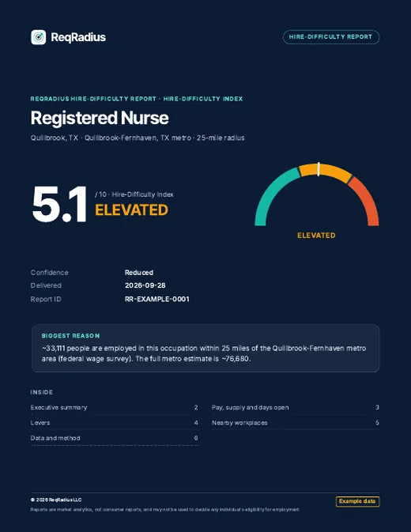Click page number 5 beside Nearby workplaces
Screen dimensions: 411x532
[x=377, y=423]
